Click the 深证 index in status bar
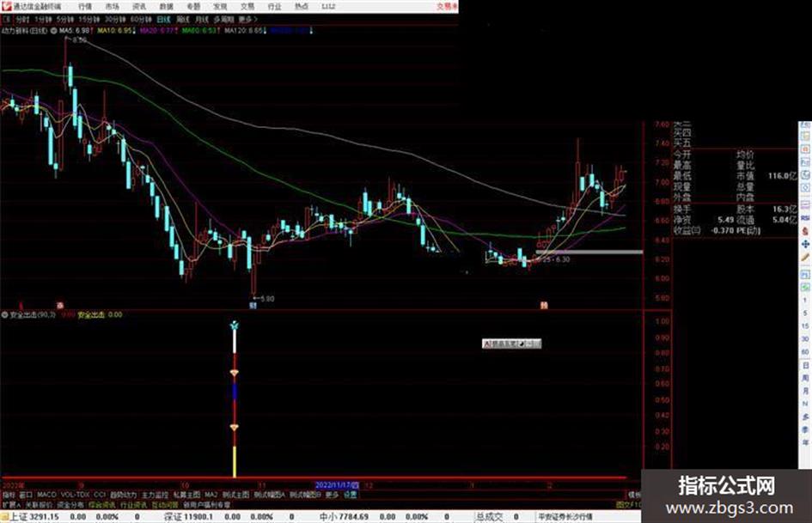 (x=188, y=517)
